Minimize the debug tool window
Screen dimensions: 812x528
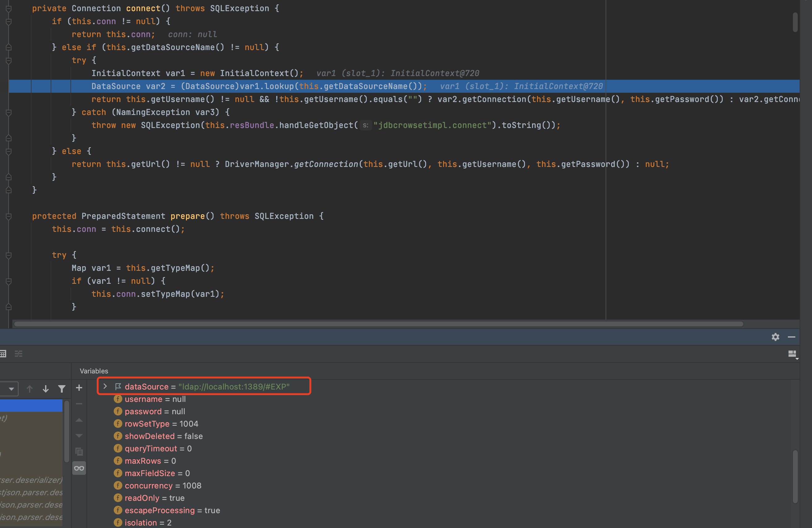click(x=792, y=337)
